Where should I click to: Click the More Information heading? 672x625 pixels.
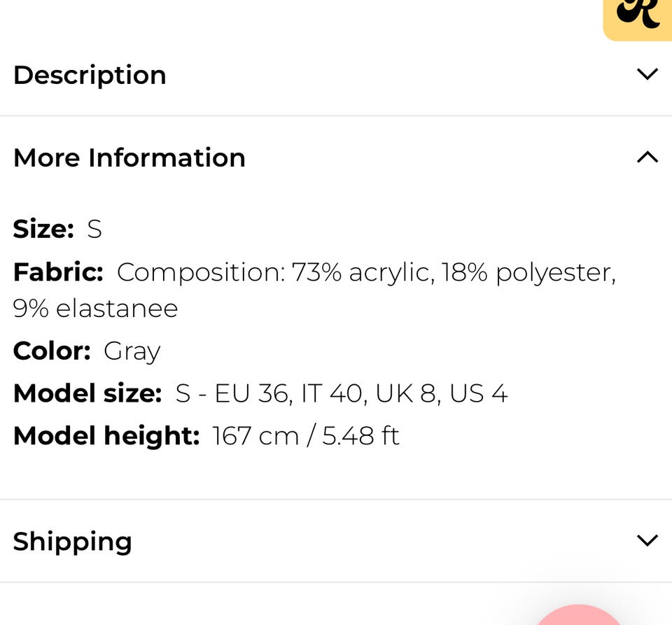tap(129, 157)
